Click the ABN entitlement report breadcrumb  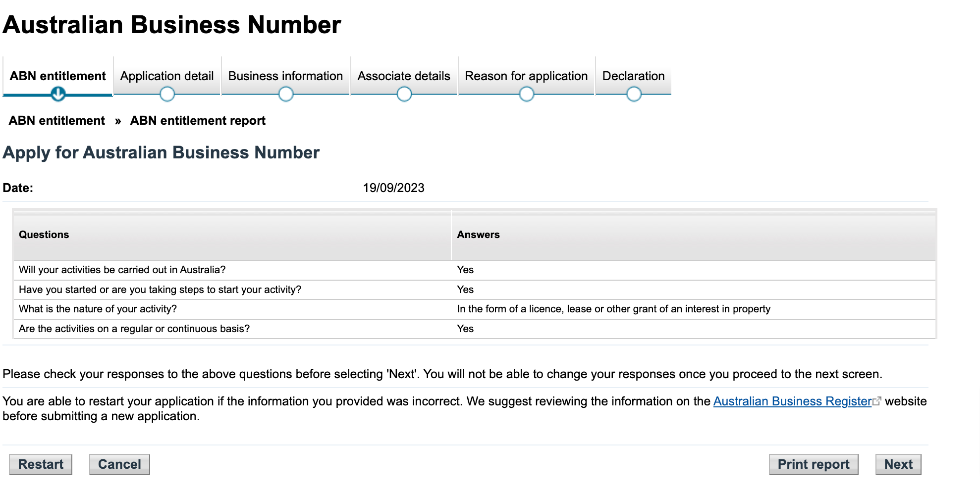coord(198,121)
